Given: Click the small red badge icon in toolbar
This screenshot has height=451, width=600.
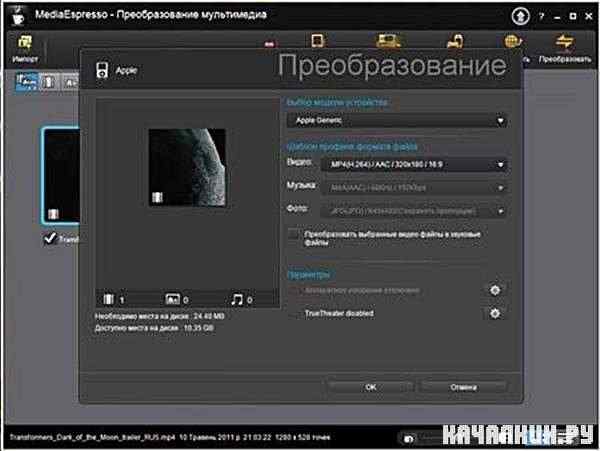Looking at the screenshot, I should [269, 44].
